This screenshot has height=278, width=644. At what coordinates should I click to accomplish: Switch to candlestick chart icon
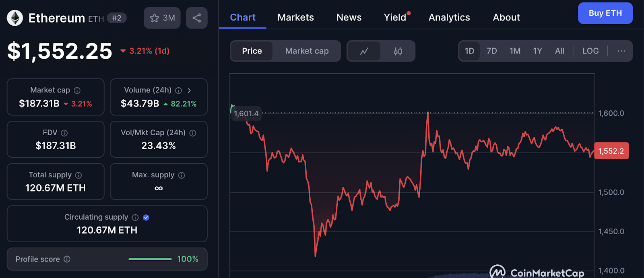tap(398, 51)
